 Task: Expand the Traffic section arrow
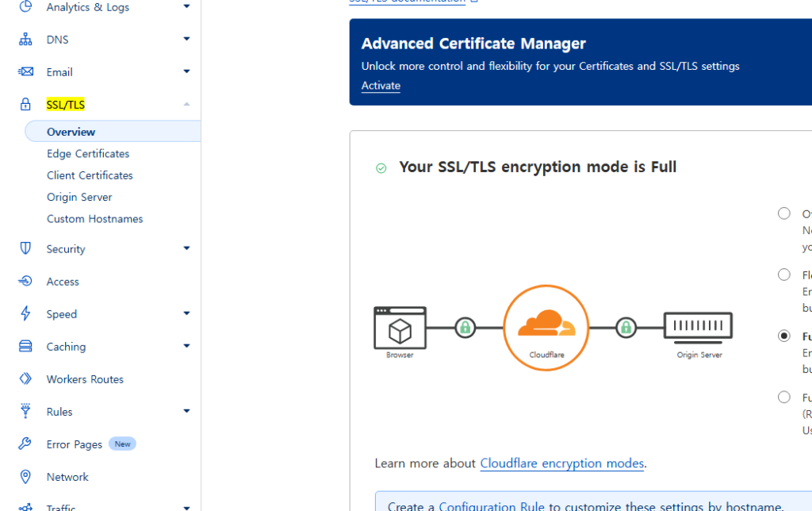click(186, 508)
